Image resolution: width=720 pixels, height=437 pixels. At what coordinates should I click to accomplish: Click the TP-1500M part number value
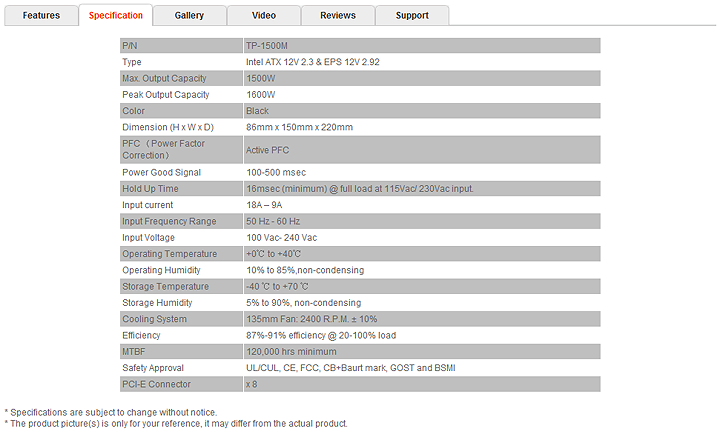pyautogui.click(x=266, y=46)
